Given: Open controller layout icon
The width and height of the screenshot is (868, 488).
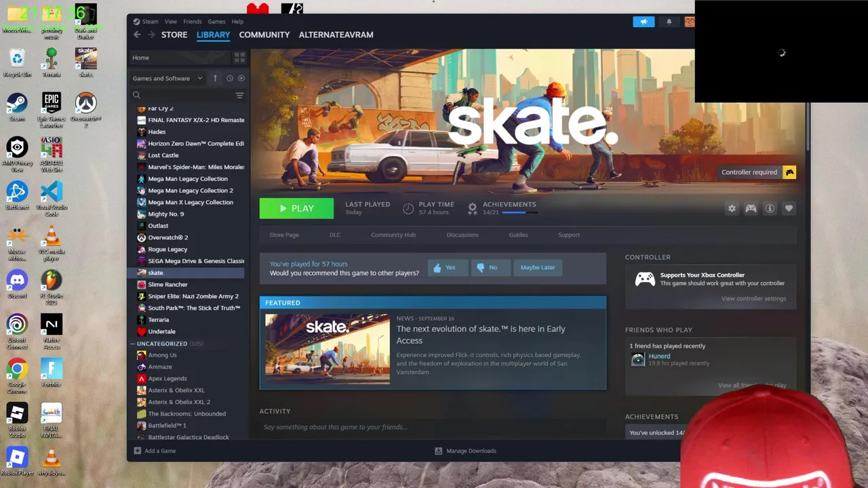Looking at the screenshot, I should tap(751, 209).
